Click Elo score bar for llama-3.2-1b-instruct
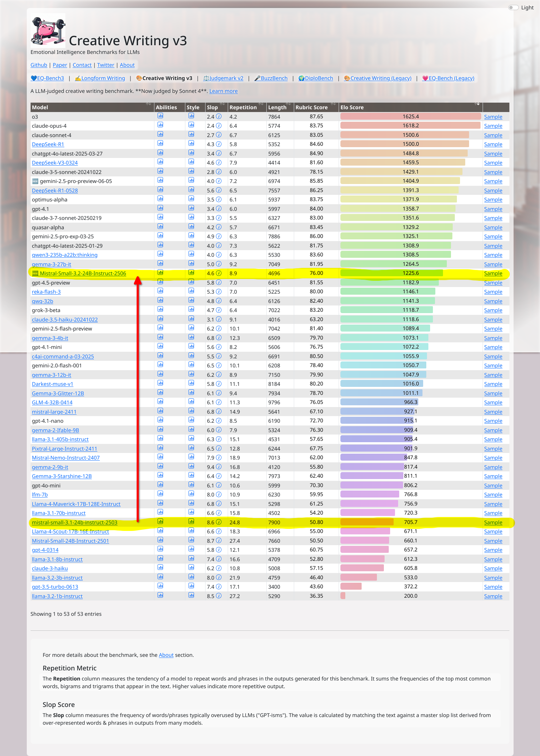The height and width of the screenshot is (756, 540). [x=343, y=596]
